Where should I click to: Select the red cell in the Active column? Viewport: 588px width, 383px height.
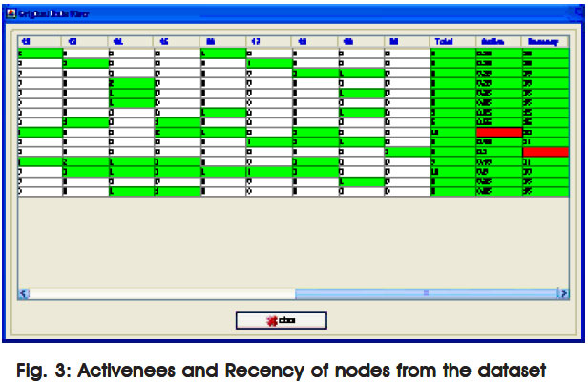click(x=499, y=132)
